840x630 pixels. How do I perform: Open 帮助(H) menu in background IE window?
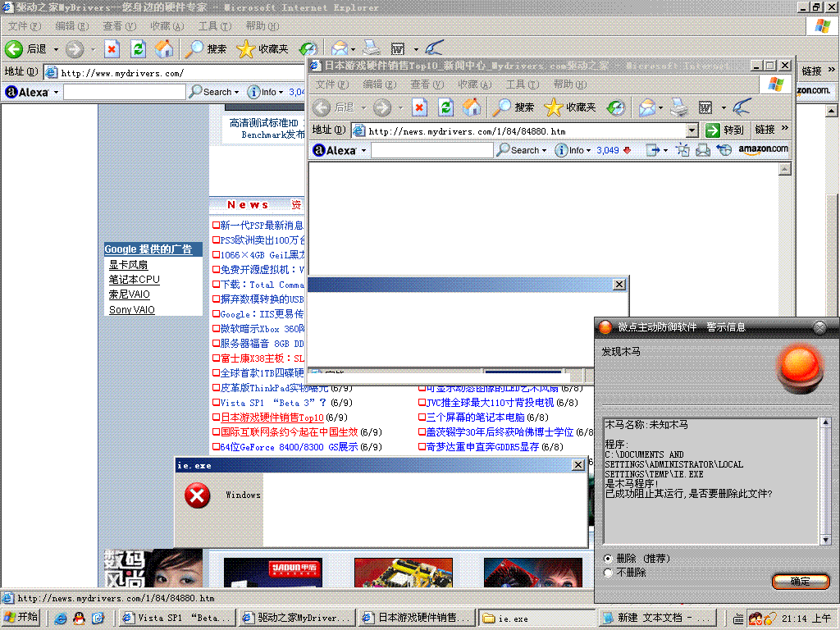[262, 26]
